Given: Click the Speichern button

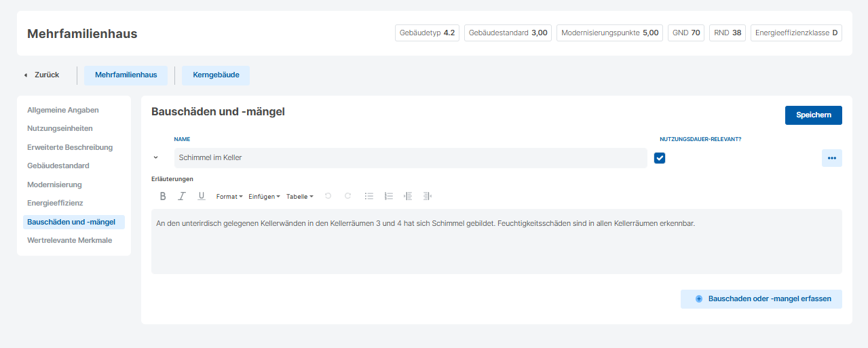Looking at the screenshot, I should [x=814, y=115].
